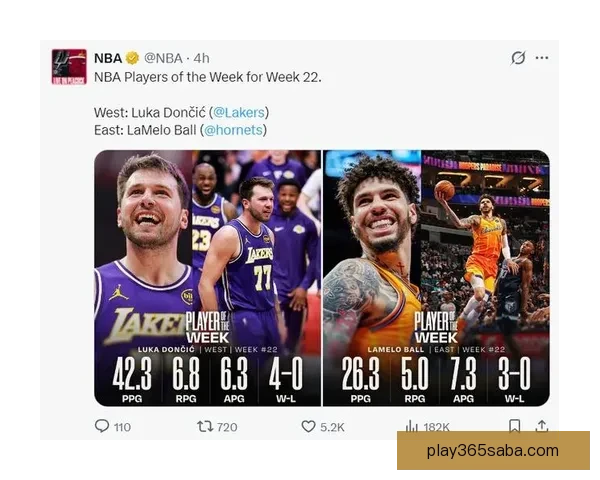Click the play365saba.com watermark banner

click(493, 451)
